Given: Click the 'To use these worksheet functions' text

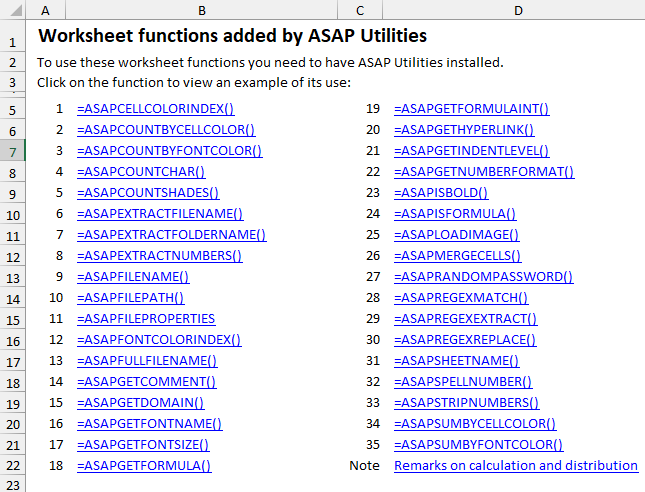Looking at the screenshot, I should coord(270,63).
